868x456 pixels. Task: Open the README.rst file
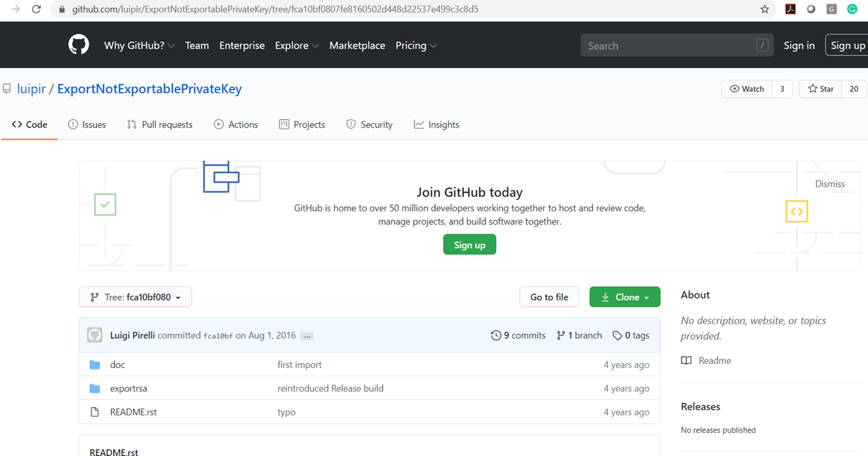tap(133, 412)
